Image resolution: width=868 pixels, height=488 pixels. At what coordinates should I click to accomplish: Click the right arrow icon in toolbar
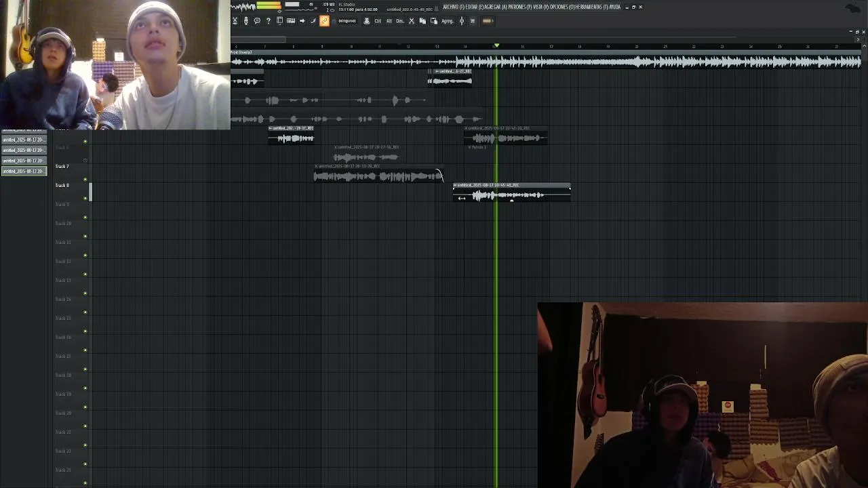(302, 21)
